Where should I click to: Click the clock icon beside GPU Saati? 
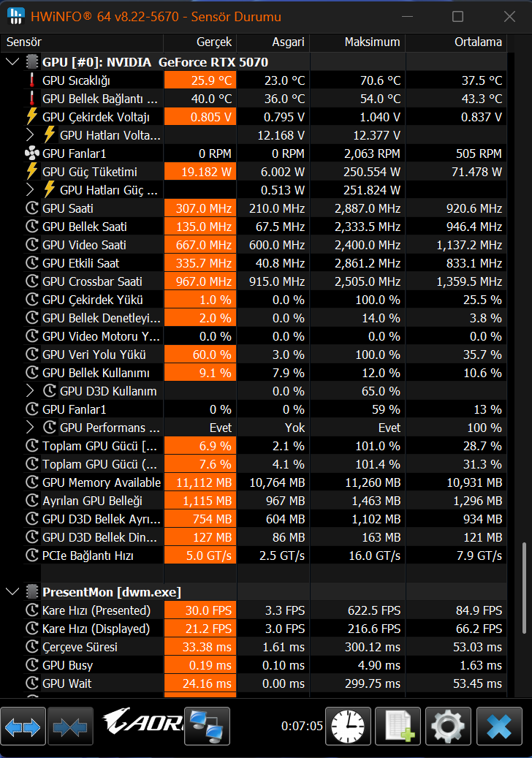coord(32,208)
